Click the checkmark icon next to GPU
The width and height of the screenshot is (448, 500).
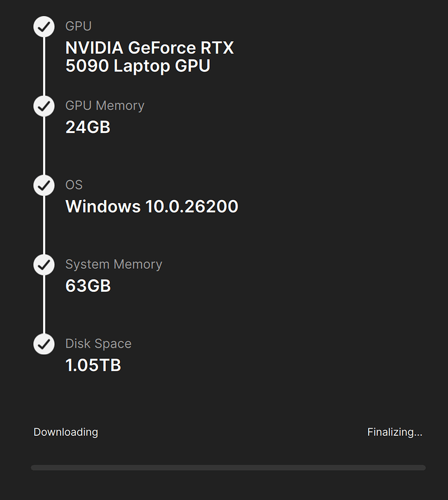44,26
